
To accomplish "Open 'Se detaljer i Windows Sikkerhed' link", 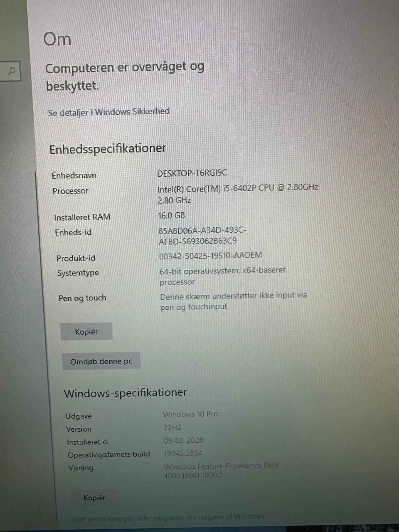I will click(109, 112).
